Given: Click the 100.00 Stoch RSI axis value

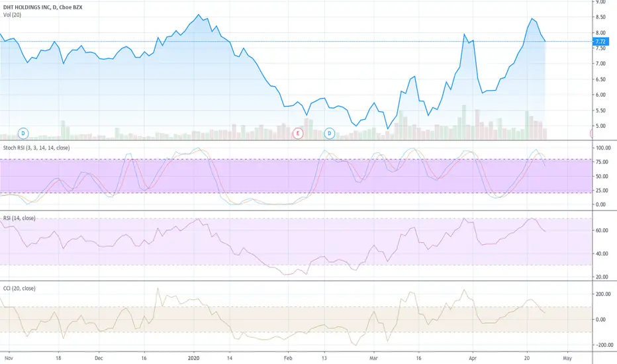Looking at the screenshot, I should click(603, 148).
